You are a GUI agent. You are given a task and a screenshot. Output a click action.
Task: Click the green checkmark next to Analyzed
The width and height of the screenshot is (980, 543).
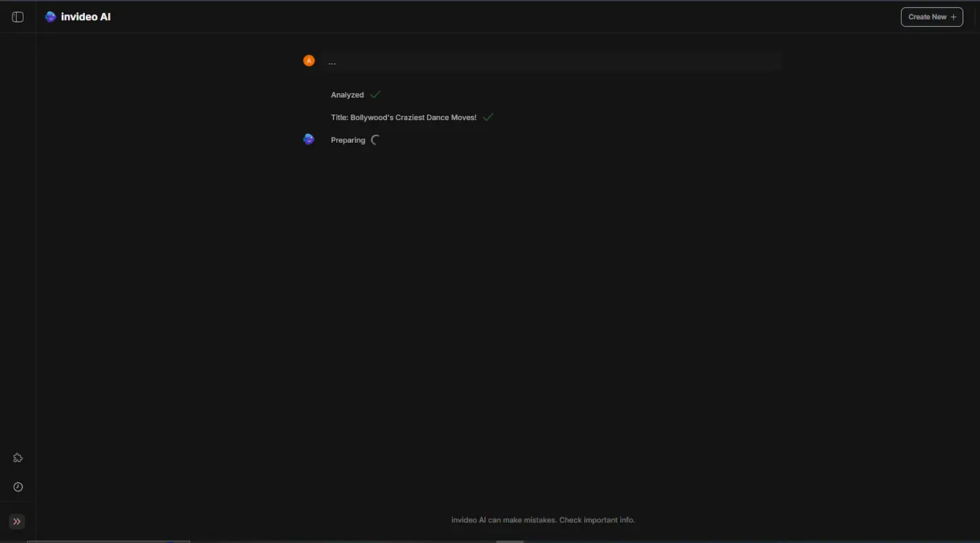click(376, 94)
